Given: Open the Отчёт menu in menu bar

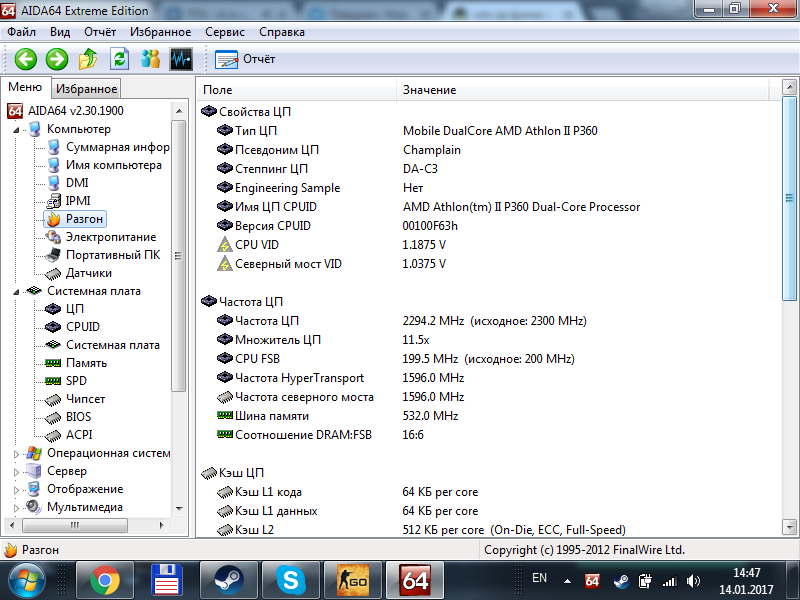Looking at the screenshot, I should coord(100,32).
